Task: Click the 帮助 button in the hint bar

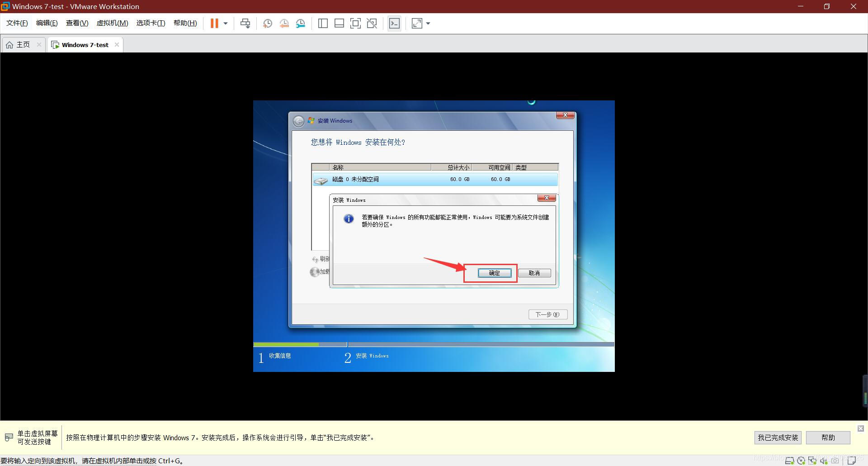Action: point(828,437)
